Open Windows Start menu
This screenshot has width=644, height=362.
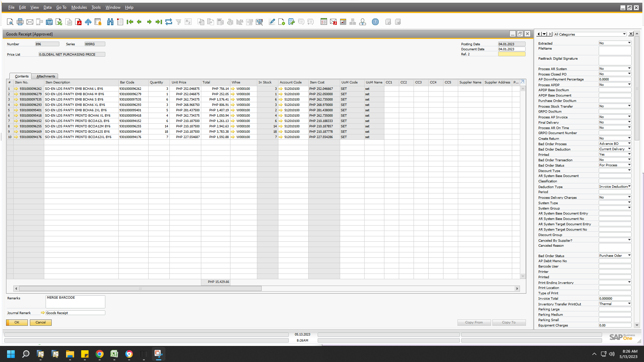click(x=11, y=354)
